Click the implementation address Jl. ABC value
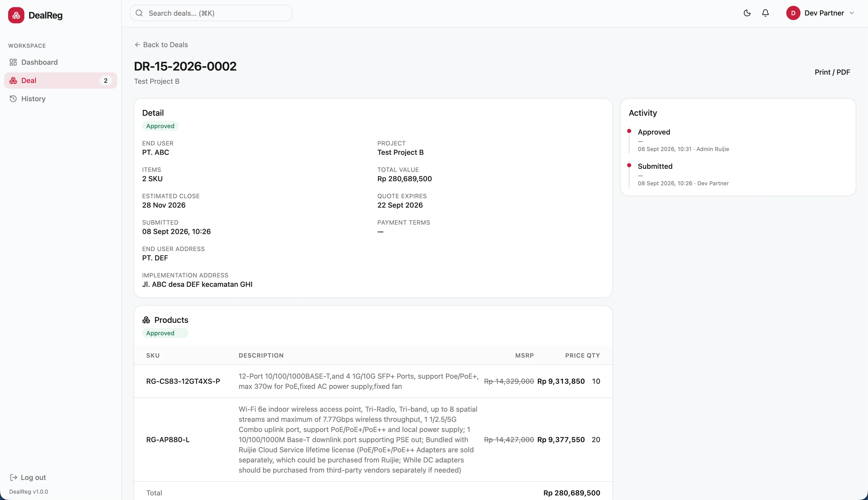Viewport: 868px width, 500px height. point(197,284)
